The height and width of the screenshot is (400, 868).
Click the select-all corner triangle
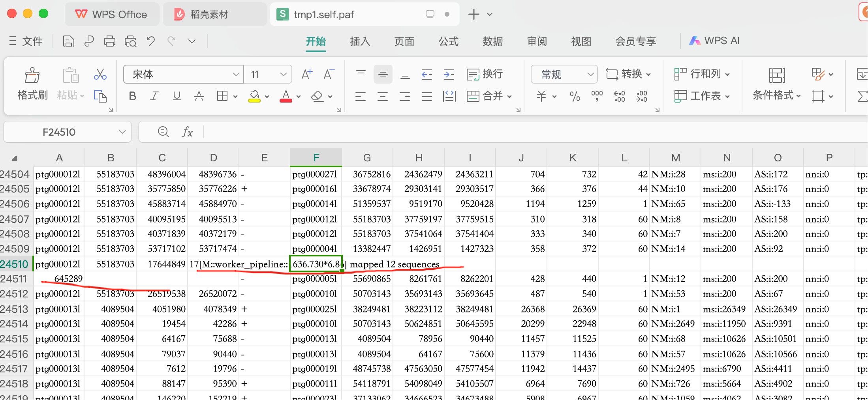[x=15, y=158]
